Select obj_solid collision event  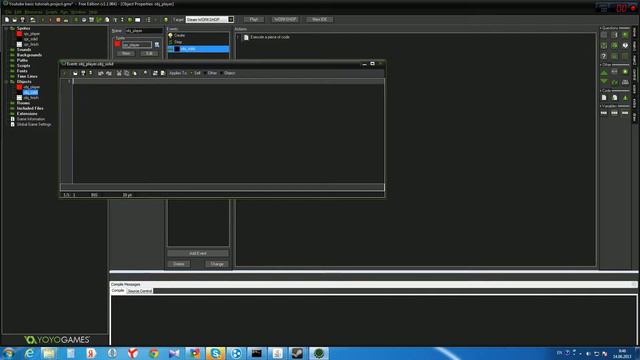(x=198, y=49)
